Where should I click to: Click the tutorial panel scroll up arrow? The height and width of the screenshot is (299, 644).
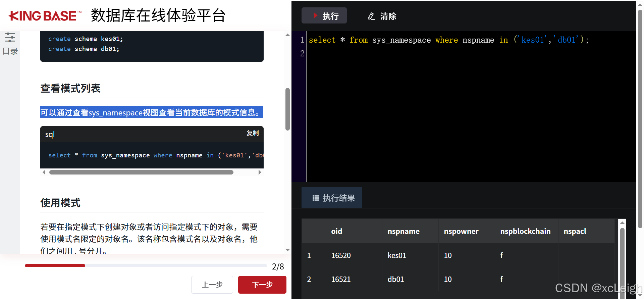pyautogui.click(x=287, y=35)
